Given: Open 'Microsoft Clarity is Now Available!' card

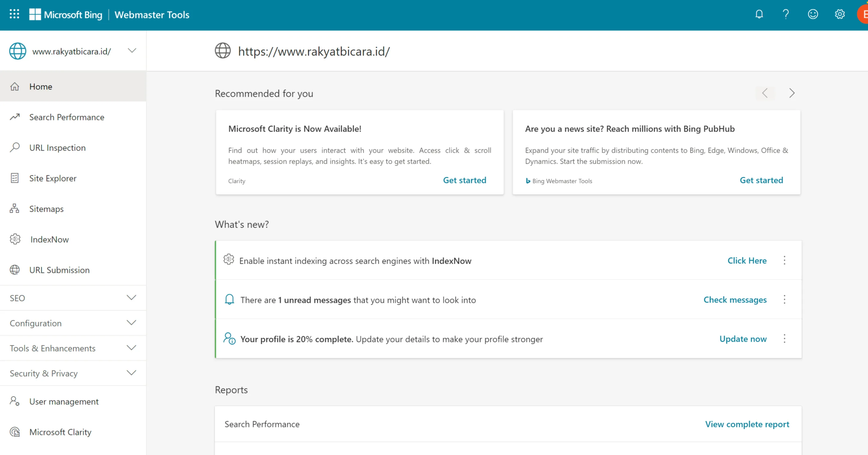Looking at the screenshot, I should click(360, 152).
